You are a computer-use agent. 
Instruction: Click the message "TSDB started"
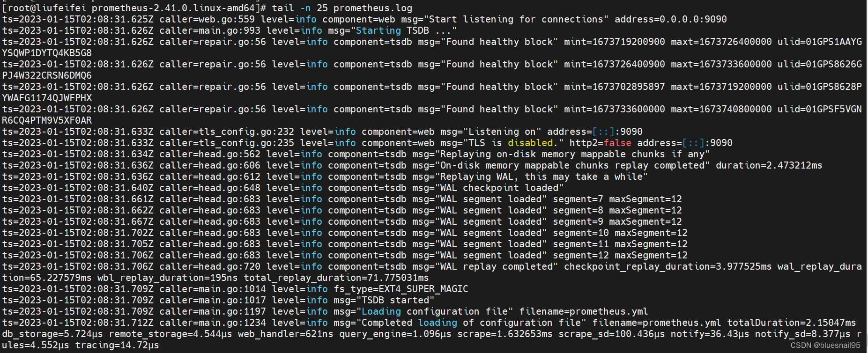point(395,300)
